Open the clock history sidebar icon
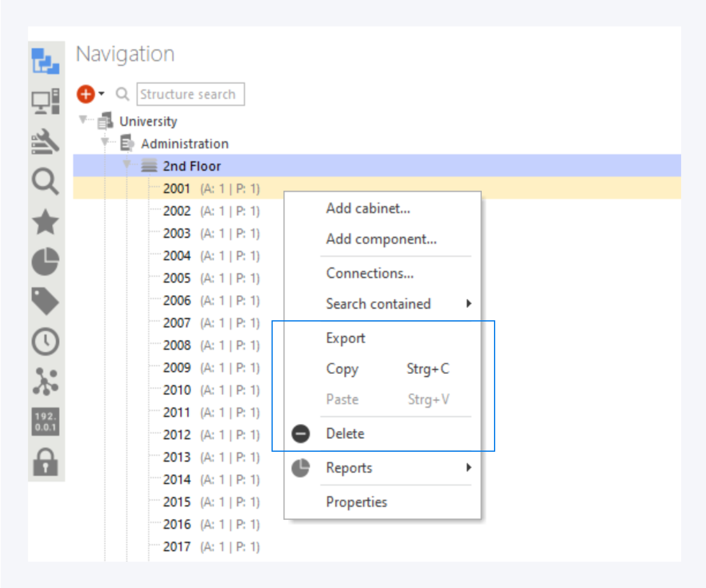Viewport: 706px width, 588px height. point(45,342)
